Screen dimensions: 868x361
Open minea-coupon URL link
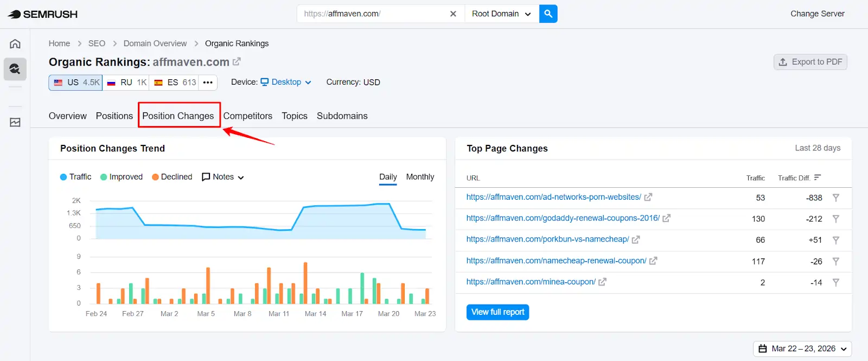coord(531,282)
